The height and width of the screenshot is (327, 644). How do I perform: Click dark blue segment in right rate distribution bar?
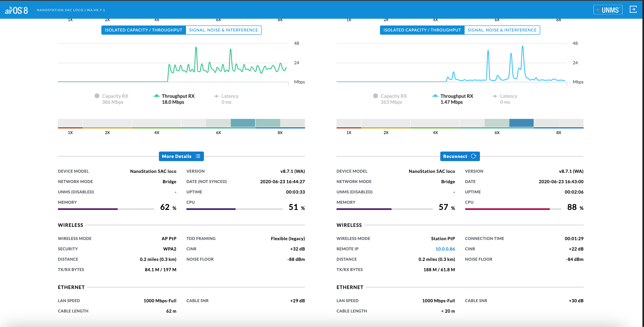521,123
